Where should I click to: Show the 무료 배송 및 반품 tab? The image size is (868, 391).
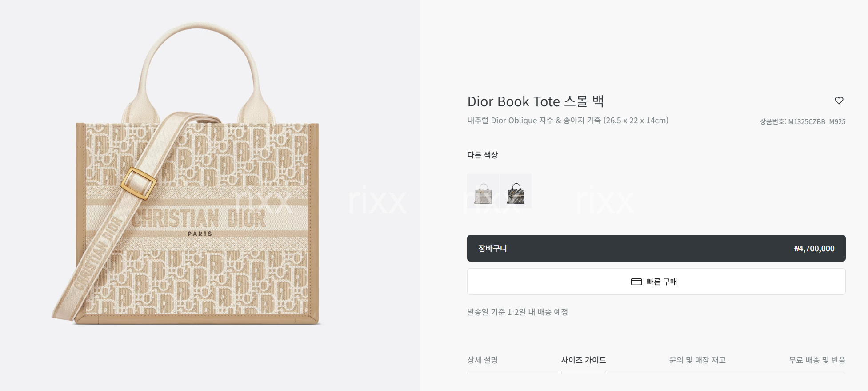point(817,360)
